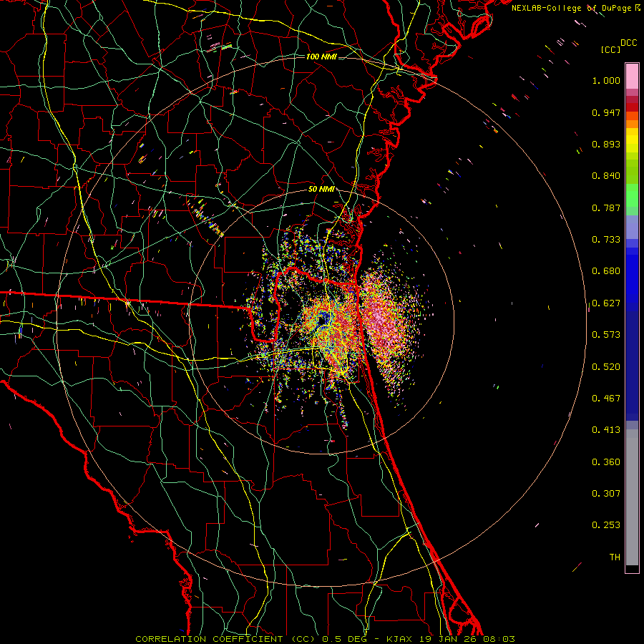Click the DCC product label
The height and width of the screenshot is (644, 644).
628,43
